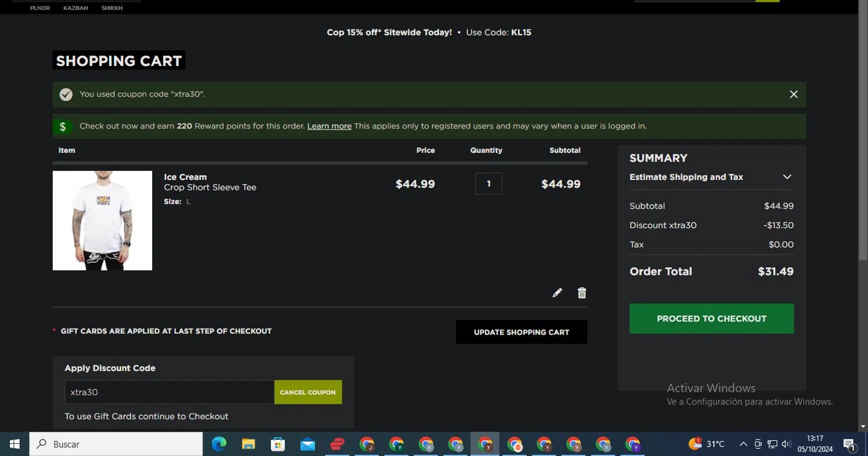Click the quantity input field

[488, 183]
